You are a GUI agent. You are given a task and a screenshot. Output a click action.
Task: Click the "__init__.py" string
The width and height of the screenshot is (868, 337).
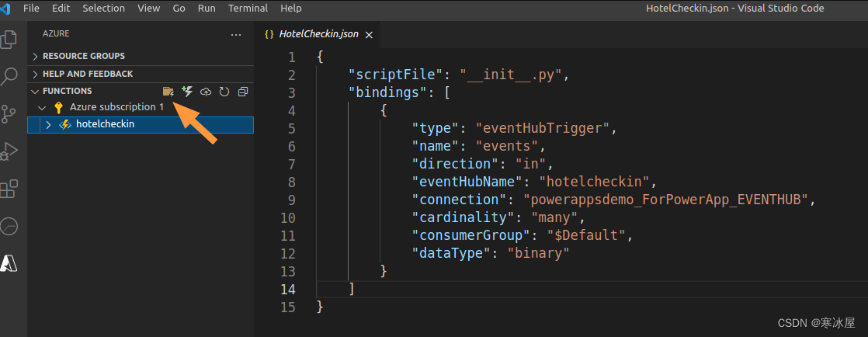pyautogui.click(x=511, y=75)
